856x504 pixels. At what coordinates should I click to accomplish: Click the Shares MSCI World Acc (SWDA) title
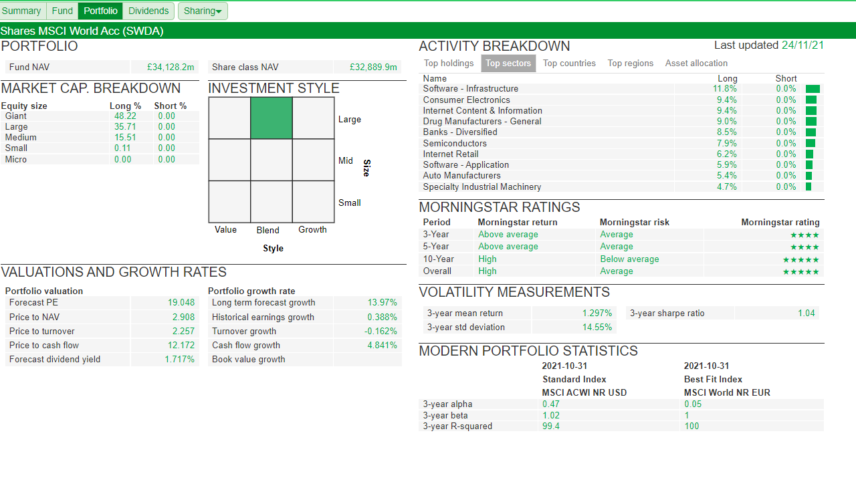[82, 31]
